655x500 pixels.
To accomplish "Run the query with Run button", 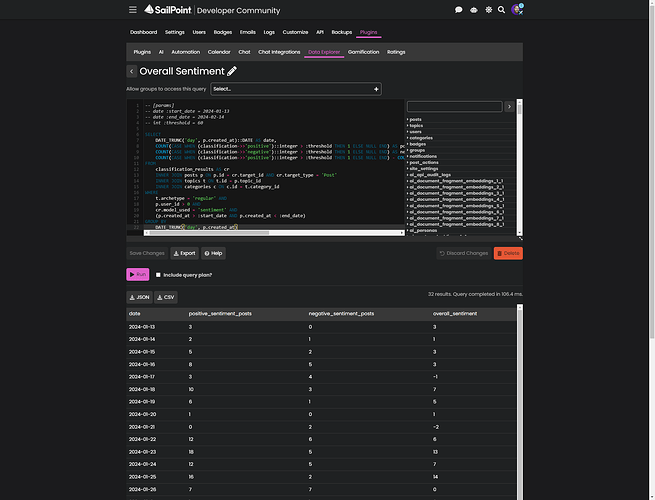I will (137, 274).
